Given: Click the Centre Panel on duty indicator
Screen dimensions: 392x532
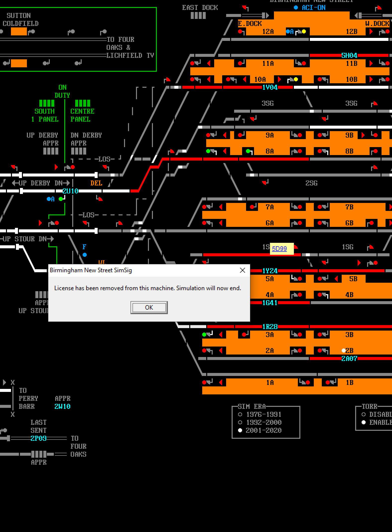Looking at the screenshot, I should [83, 103].
